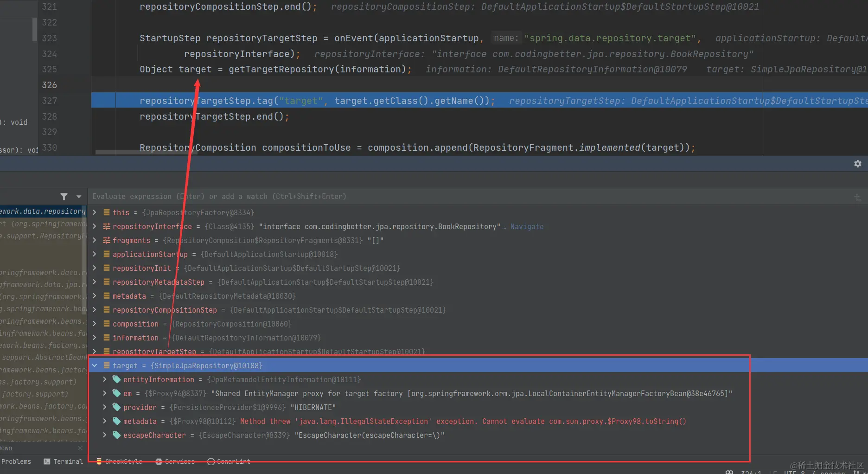868x474 pixels.
Task: Click the repositoryTargetStep.end() code line
Action: [214, 116]
